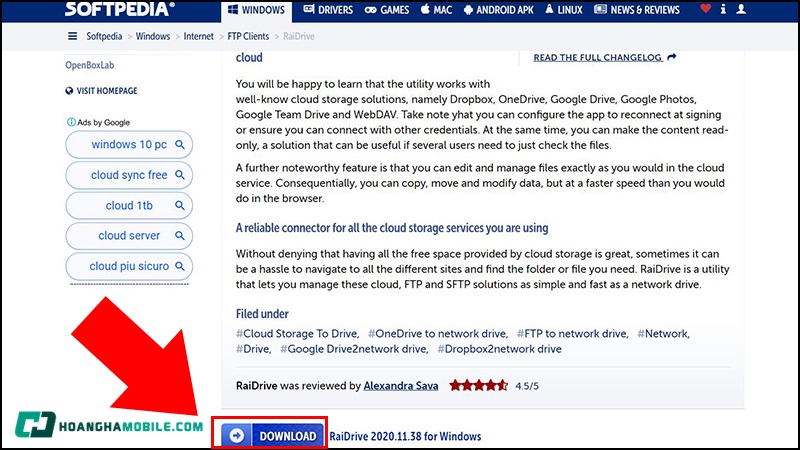Viewport: 800px width, 450px height.
Task: Click the blue arrow icon on Download button
Action: pos(237,436)
